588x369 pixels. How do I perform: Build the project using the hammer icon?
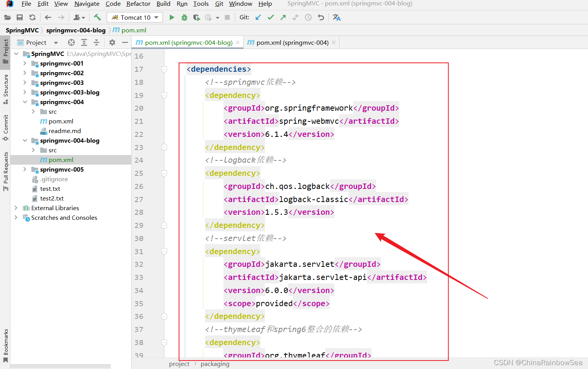(97, 17)
